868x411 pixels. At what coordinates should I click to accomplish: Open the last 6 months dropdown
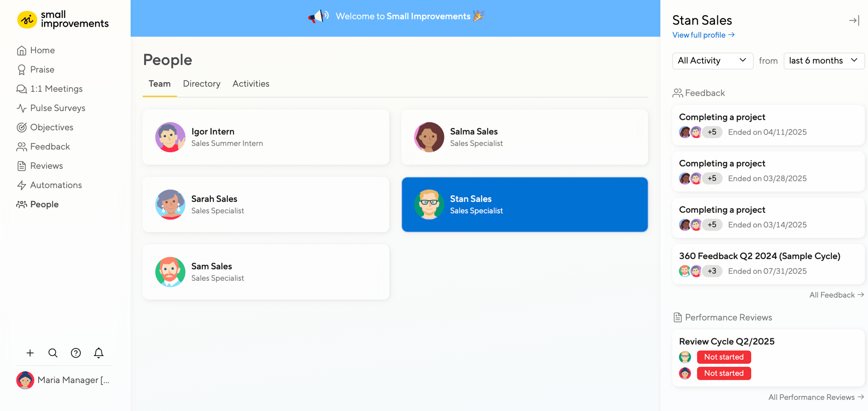click(823, 61)
